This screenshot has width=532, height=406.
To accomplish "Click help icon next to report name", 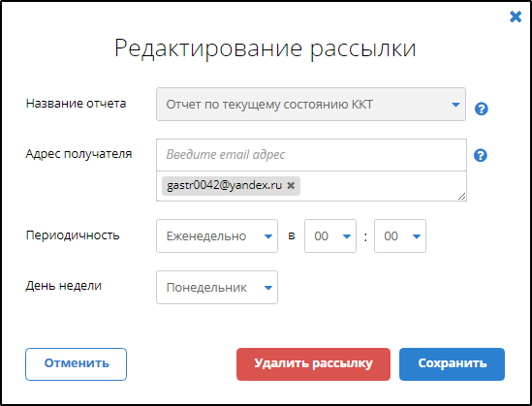I will tap(481, 109).
